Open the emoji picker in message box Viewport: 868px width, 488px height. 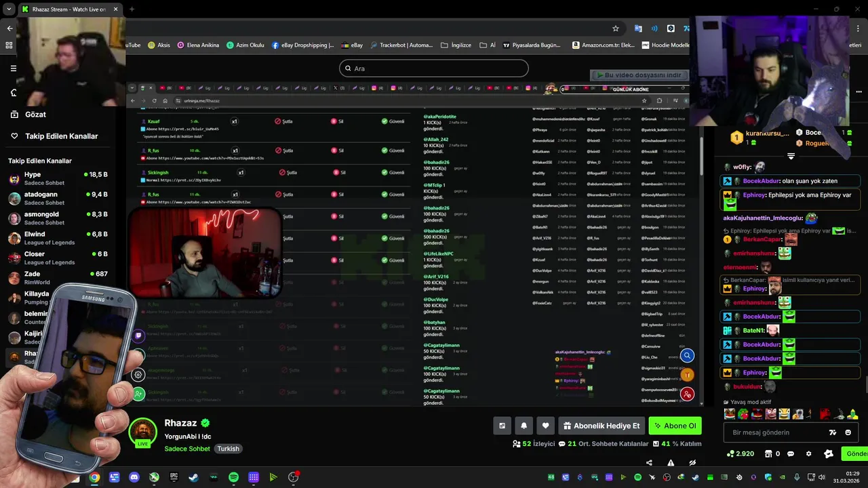848,432
